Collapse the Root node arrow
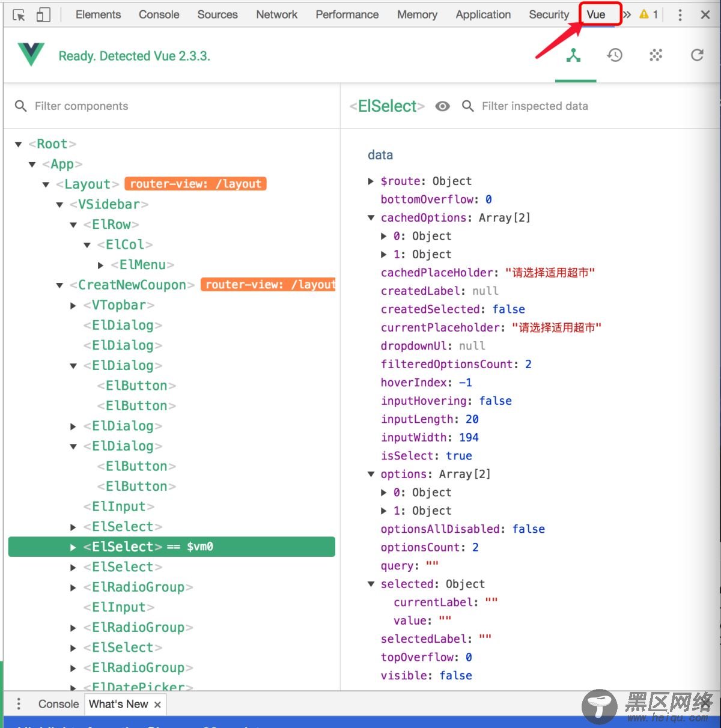Image resolution: width=721 pixels, height=728 pixels. click(19, 144)
